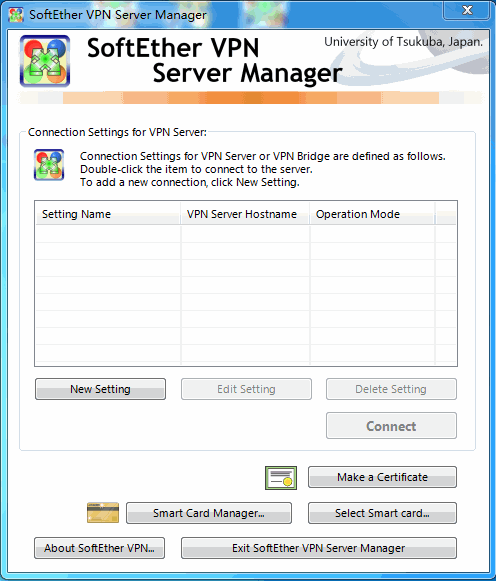The width and height of the screenshot is (496, 581).
Task: Create a connection with New Setting
Action: (100, 389)
